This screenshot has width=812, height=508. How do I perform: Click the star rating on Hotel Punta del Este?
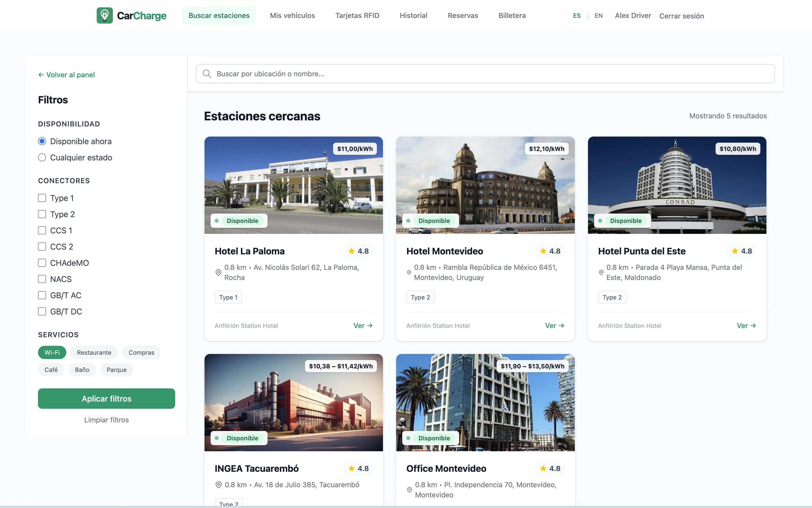[x=742, y=251]
